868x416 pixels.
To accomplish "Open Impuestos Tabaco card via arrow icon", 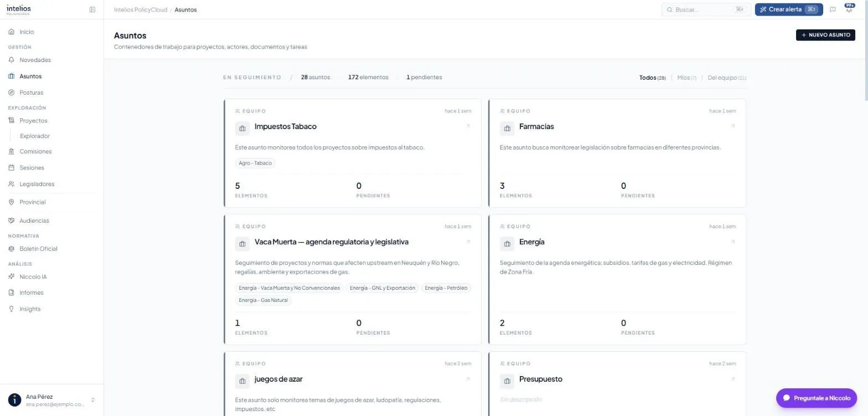I will coord(468,126).
